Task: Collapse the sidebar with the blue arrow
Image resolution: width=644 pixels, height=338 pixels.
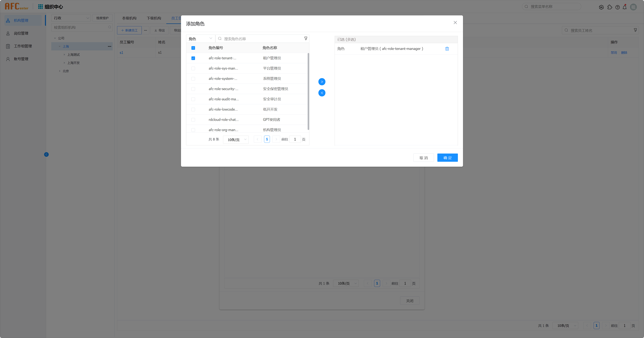Action: [x=46, y=155]
